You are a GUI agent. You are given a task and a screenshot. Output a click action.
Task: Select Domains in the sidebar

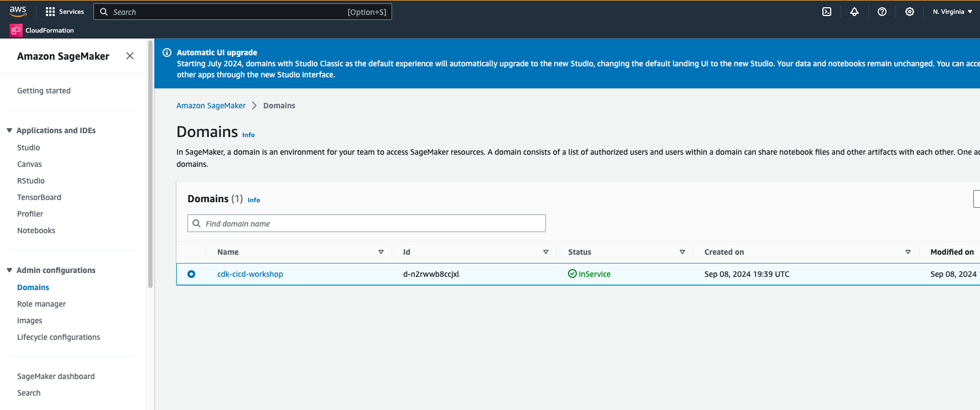click(x=33, y=287)
